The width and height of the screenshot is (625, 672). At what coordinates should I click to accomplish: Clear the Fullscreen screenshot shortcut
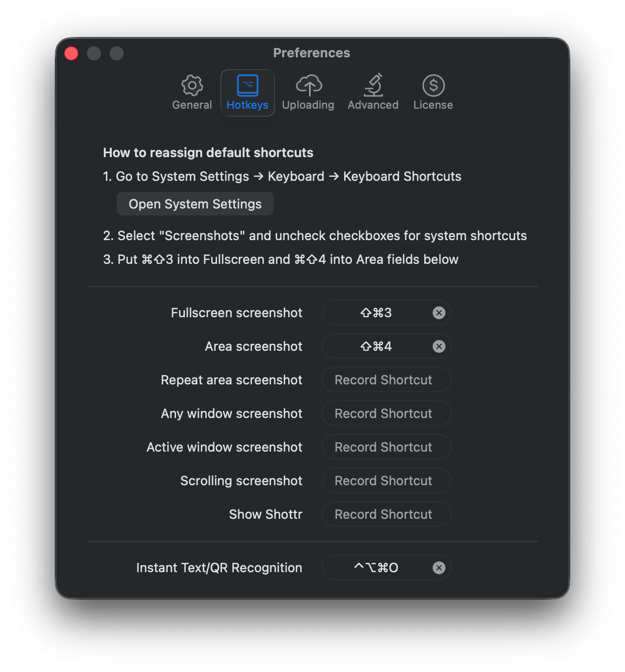439,313
